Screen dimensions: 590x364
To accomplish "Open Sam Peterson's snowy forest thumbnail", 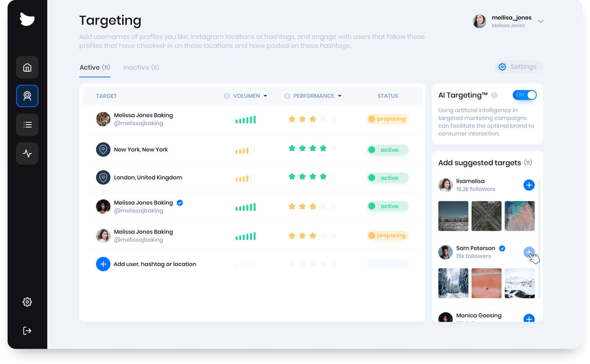I will (453, 283).
